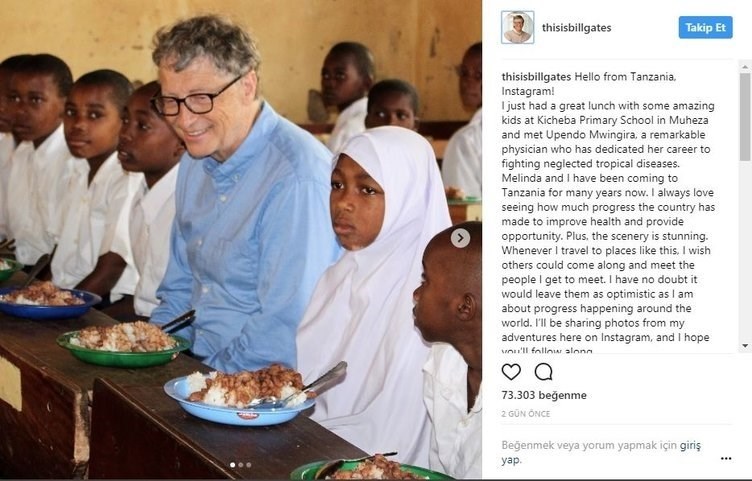Click the main lunch photo

click(241, 240)
